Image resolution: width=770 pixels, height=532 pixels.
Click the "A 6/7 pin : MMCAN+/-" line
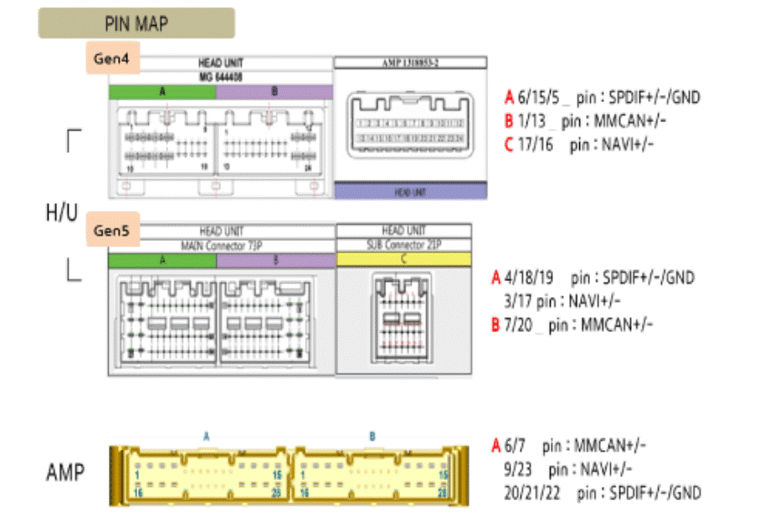569,446
